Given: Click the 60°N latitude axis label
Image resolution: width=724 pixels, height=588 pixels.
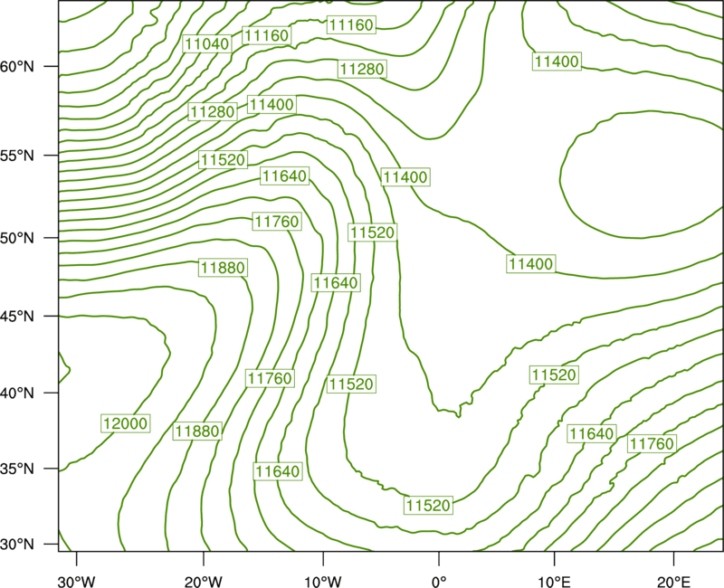Looking at the screenshot, I should (x=17, y=67).
